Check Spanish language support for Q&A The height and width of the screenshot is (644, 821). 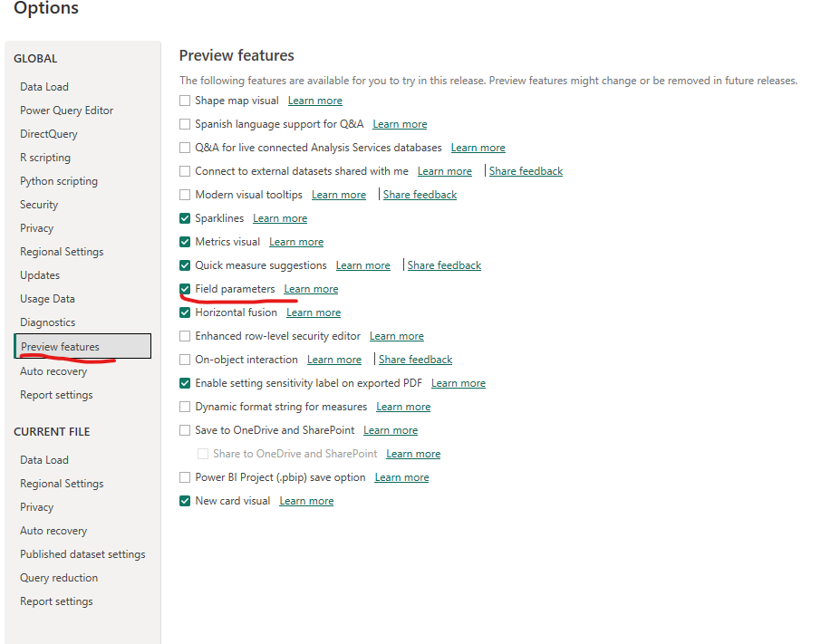184,124
